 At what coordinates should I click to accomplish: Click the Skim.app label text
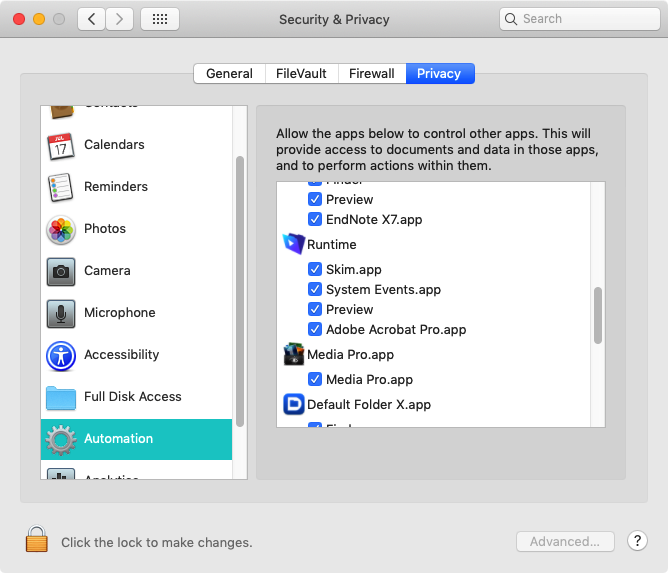click(x=354, y=270)
